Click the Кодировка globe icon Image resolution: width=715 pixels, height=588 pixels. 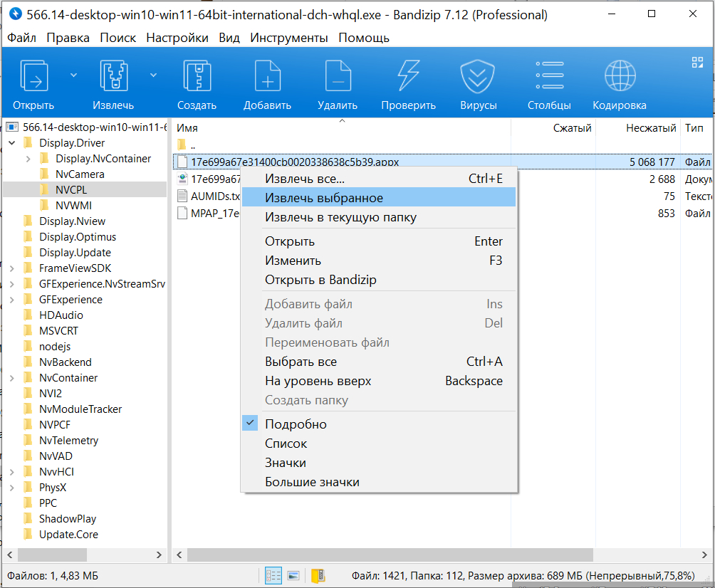[x=620, y=75]
